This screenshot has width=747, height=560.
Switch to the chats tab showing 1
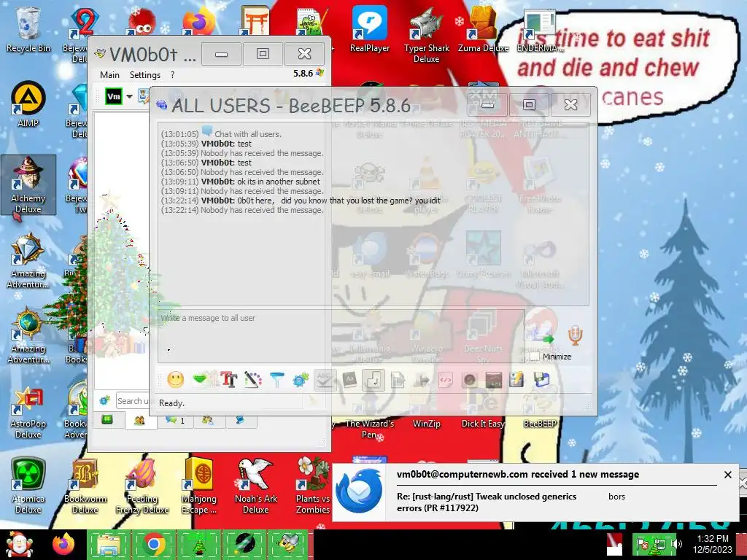coord(175,420)
